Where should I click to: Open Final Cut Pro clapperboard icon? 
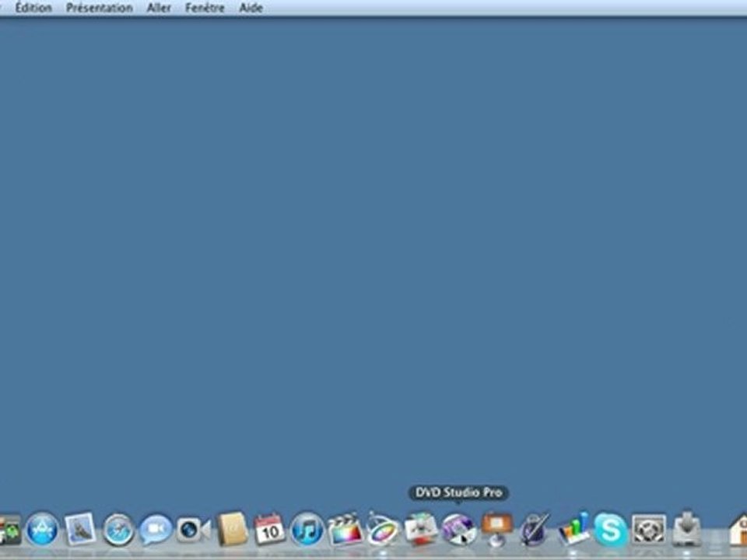coord(345,529)
